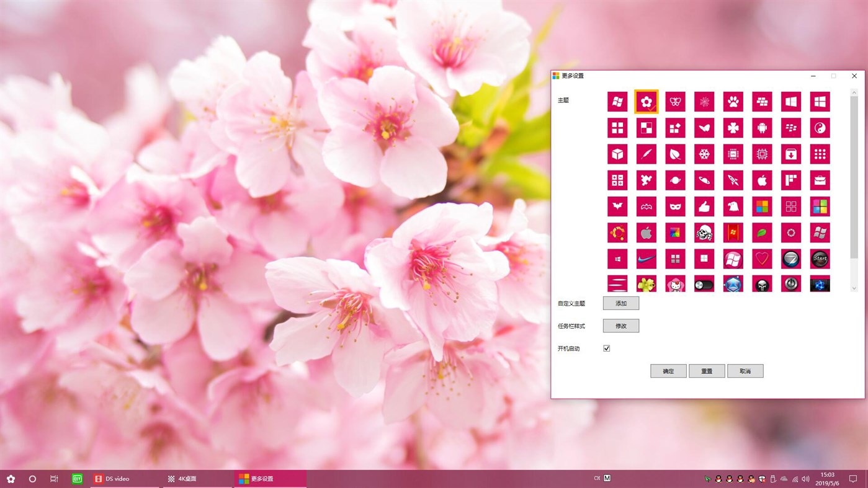Select the Apple logo theme
868x488 pixels.
pyautogui.click(x=762, y=180)
